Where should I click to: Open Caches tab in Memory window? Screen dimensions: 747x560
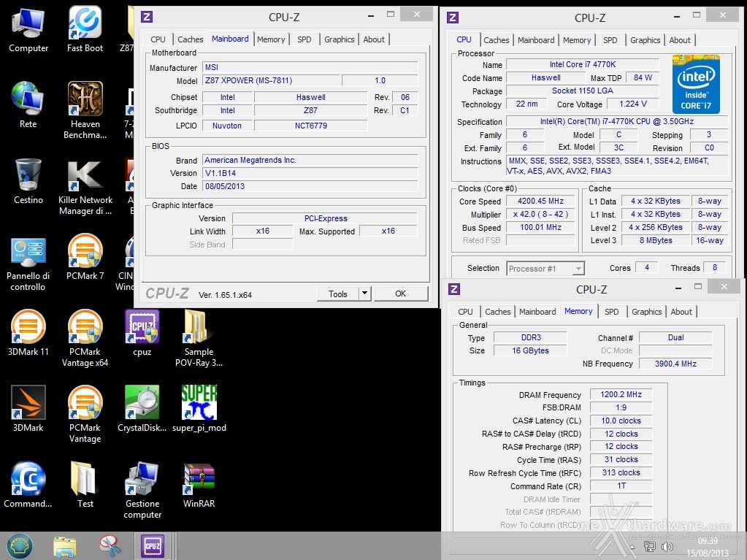(498, 312)
